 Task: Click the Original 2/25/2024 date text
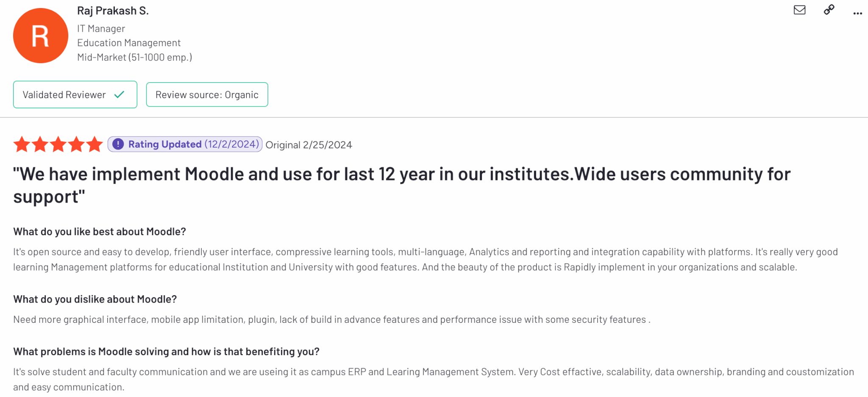[x=309, y=145]
